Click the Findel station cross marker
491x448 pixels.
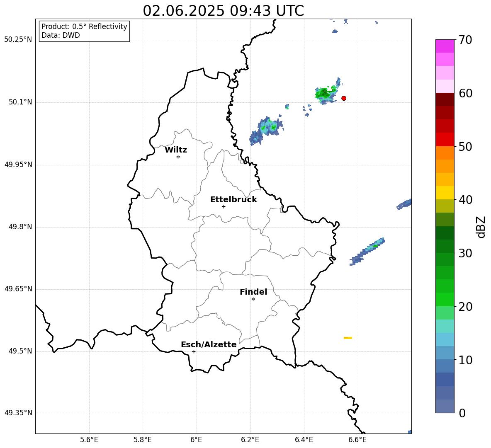(253, 299)
